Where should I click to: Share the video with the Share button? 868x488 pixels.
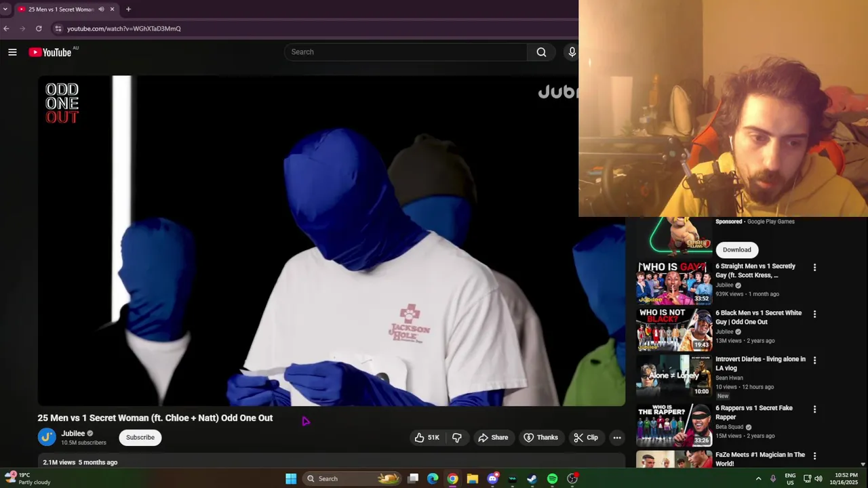[x=493, y=438]
